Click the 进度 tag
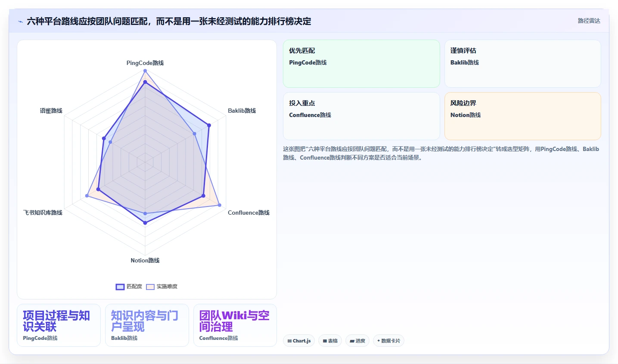The image size is (618, 364). 357,341
